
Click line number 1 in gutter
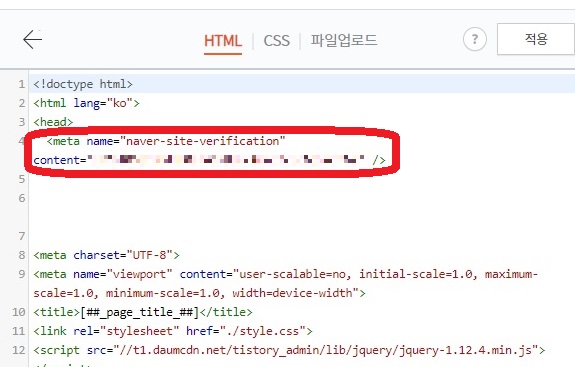pos(22,84)
